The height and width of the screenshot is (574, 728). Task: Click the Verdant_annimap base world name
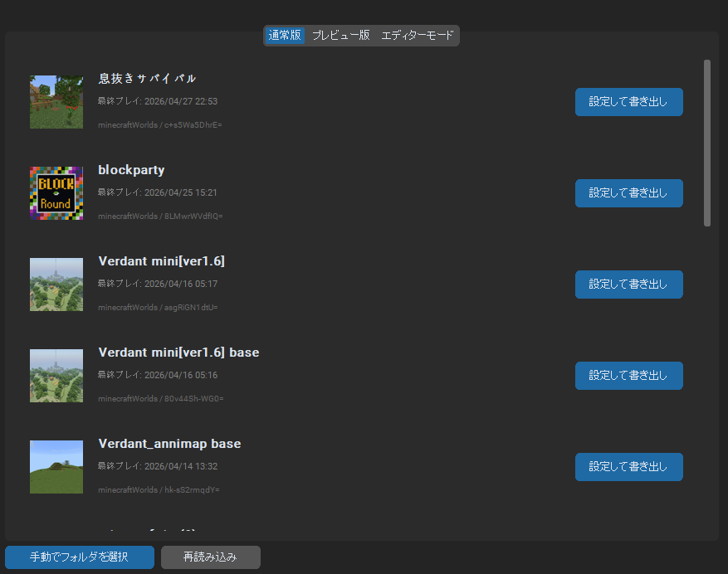(x=169, y=444)
